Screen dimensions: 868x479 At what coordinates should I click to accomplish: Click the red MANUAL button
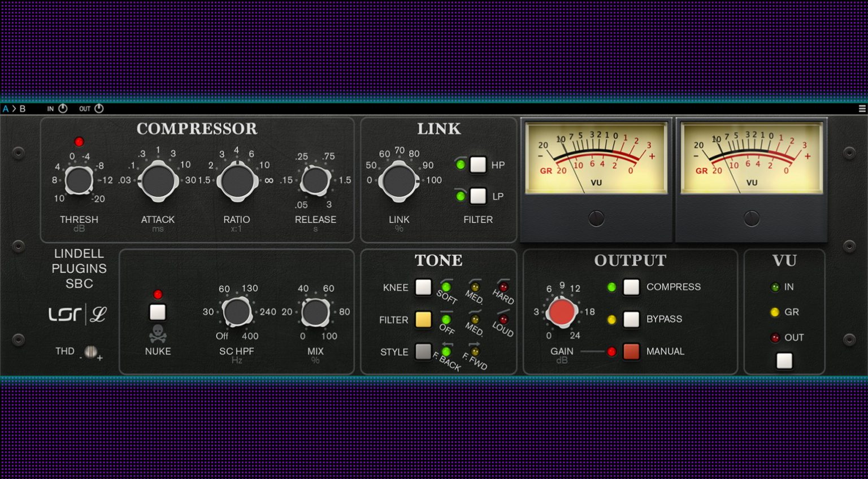[x=631, y=351]
